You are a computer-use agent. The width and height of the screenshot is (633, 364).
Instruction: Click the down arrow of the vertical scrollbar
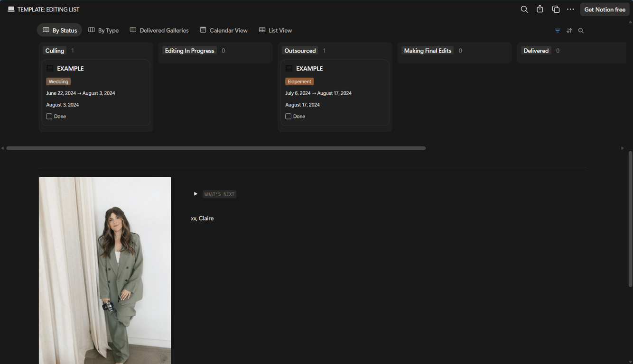pos(630,362)
